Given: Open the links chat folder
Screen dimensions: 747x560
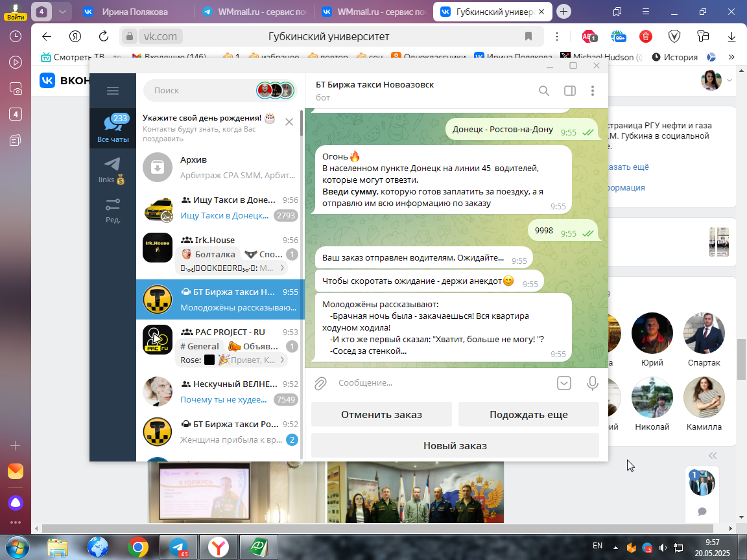Looking at the screenshot, I should point(113,170).
